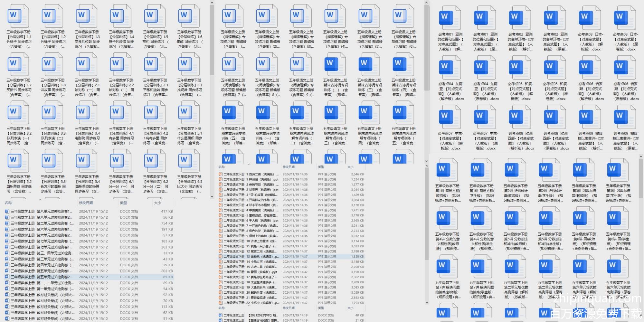This screenshot has width=644, height=322.
Task: Click 类型 column header in PPT list
Action: 321,167
